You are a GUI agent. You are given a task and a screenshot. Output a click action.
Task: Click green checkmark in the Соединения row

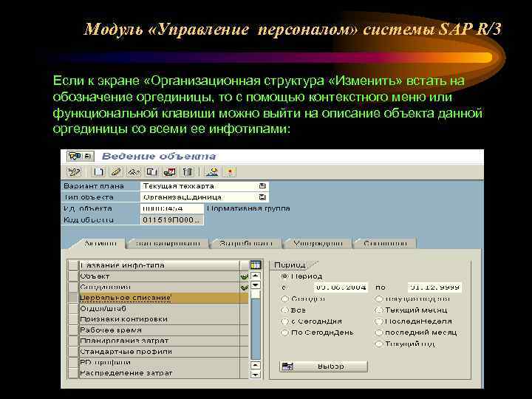point(245,287)
